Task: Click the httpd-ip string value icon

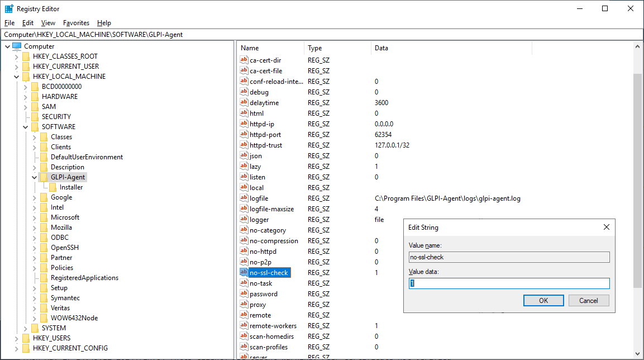Action: click(x=244, y=124)
